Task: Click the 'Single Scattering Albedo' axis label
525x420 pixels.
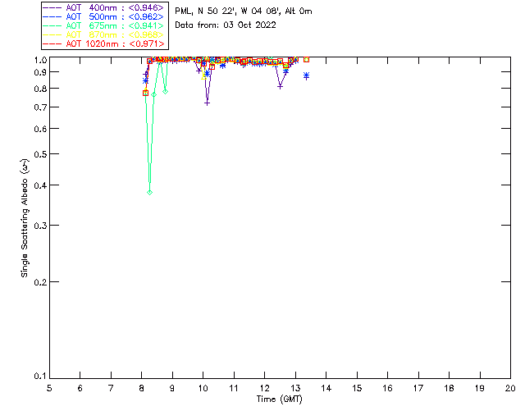Action: coord(25,217)
